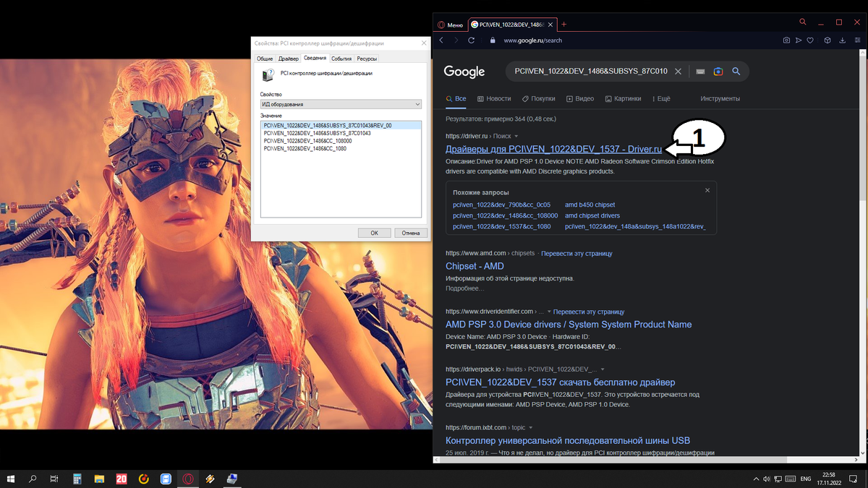The width and height of the screenshot is (868, 488).
Task: Open File Explorer from the taskbar
Action: pyautogui.click(x=99, y=479)
